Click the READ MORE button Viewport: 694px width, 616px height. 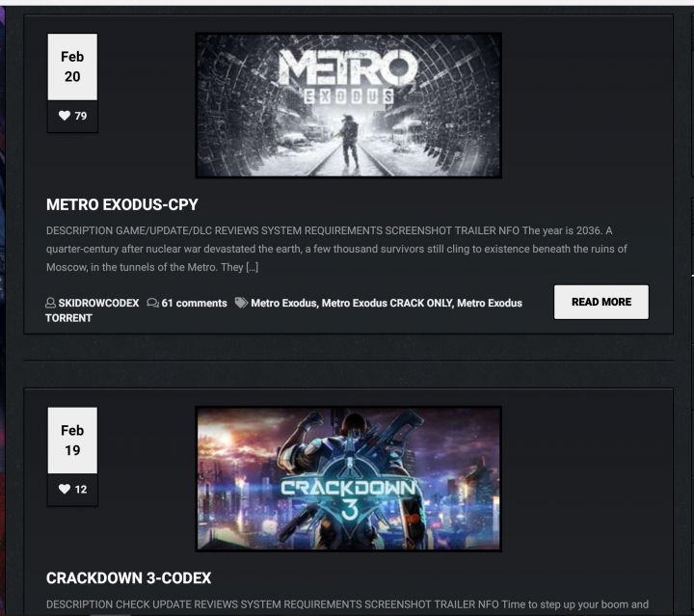click(x=601, y=302)
